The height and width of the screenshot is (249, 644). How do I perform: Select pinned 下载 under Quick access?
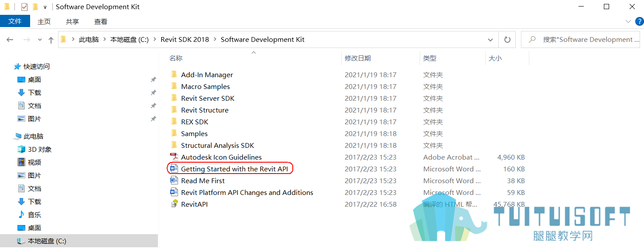click(x=34, y=93)
